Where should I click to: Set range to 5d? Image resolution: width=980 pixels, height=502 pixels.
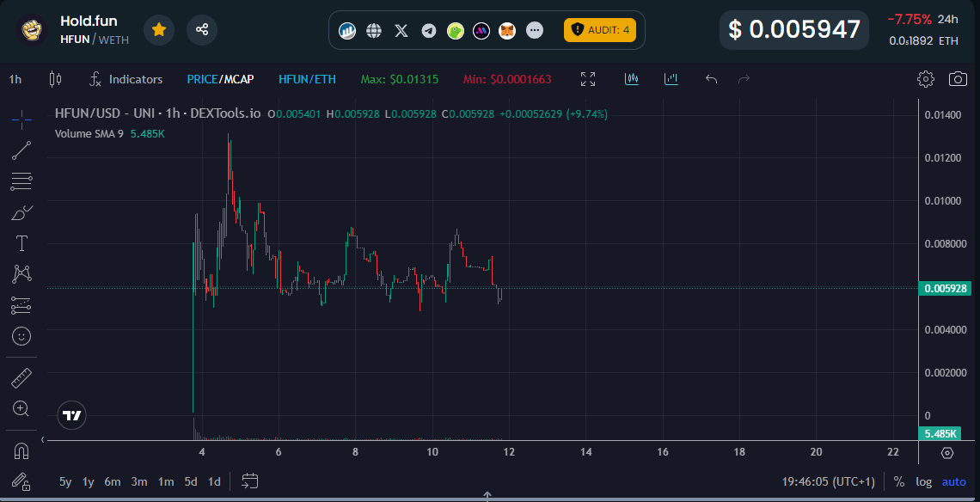191,481
